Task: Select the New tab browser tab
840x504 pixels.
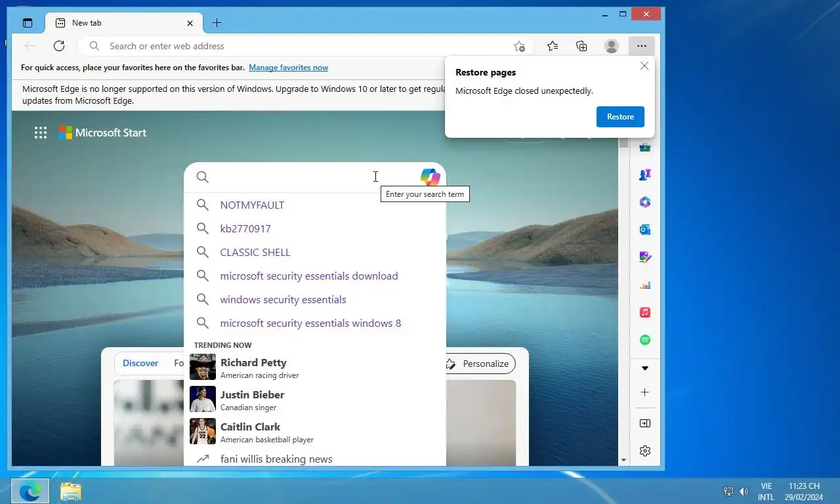Action: [123, 23]
